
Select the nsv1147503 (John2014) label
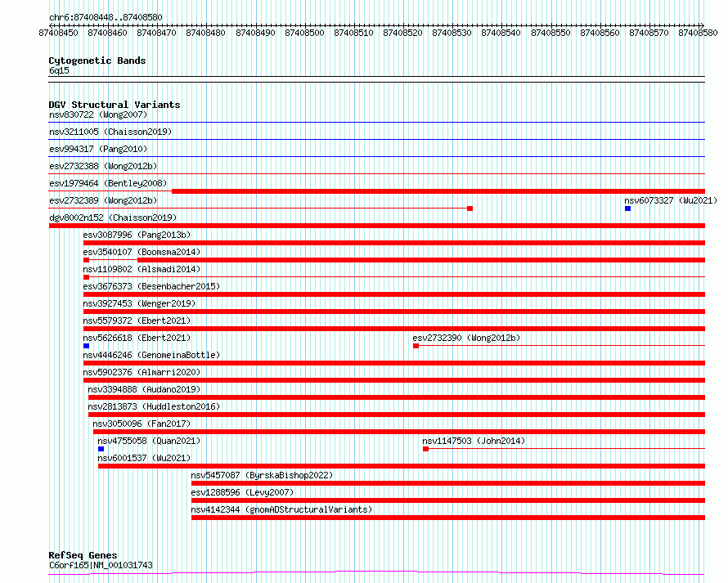pyautogui.click(x=474, y=441)
